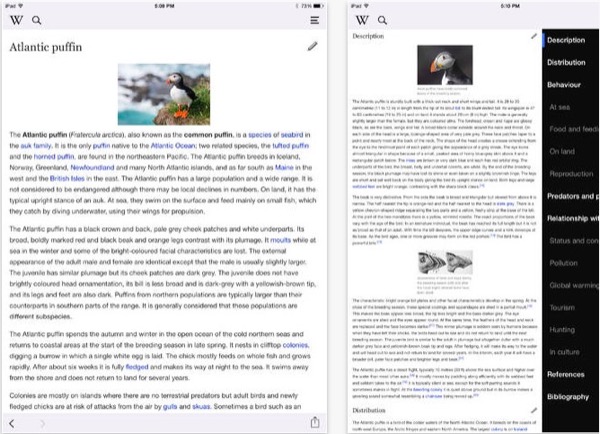The height and width of the screenshot is (434, 600).
Task: Tap the search magnifier above the Atlantic puffin title
Action: 37,20
